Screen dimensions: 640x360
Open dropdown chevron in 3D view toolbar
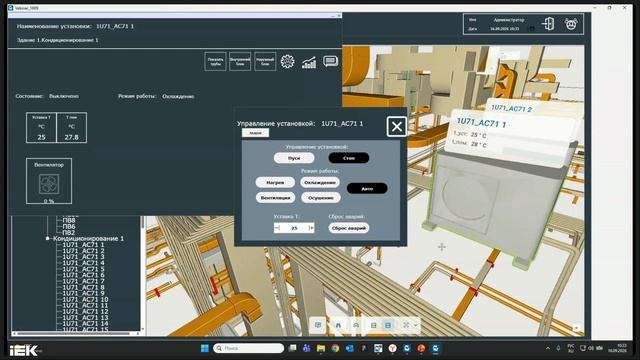point(416,325)
